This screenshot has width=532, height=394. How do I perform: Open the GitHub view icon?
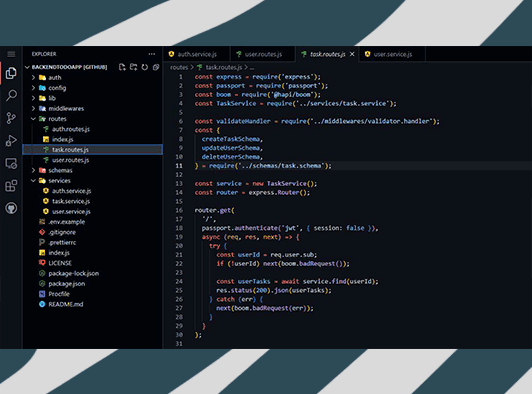click(x=11, y=208)
